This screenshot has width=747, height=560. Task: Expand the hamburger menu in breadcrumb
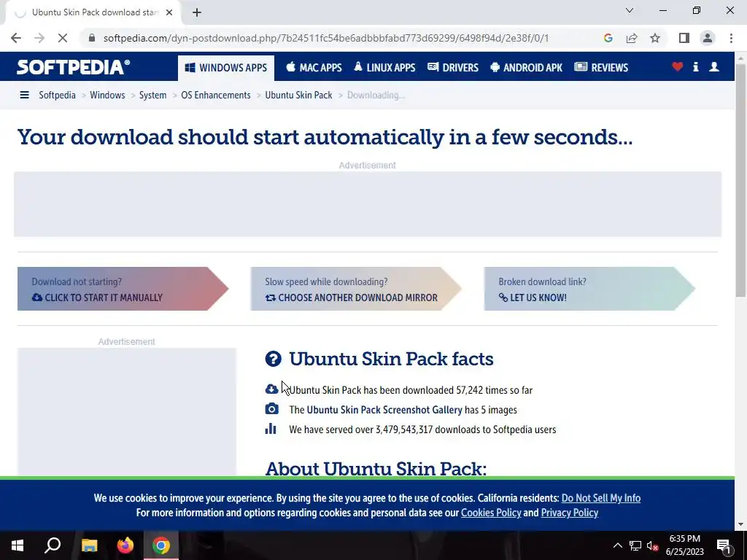(x=24, y=96)
